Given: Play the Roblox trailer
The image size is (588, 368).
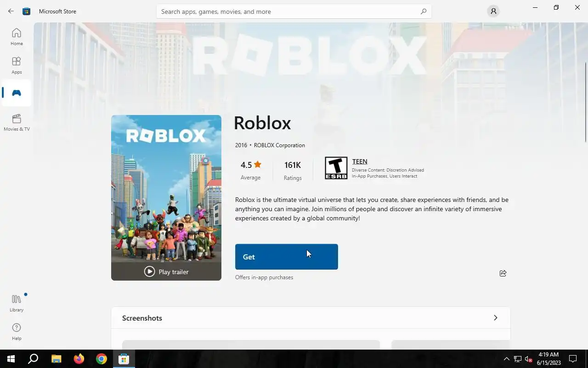Looking at the screenshot, I should (166, 271).
